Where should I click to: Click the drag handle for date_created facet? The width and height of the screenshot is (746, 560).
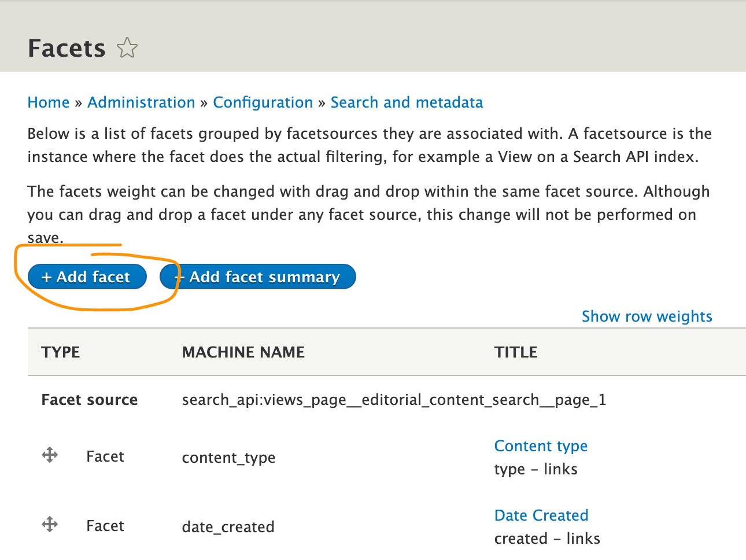click(50, 525)
